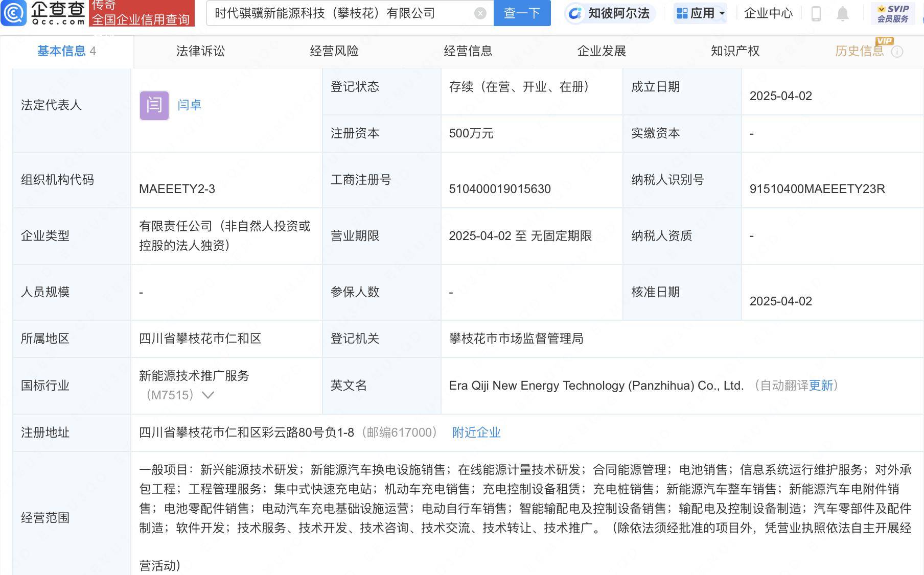Click the 查一下 search button

(x=521, y=13)
